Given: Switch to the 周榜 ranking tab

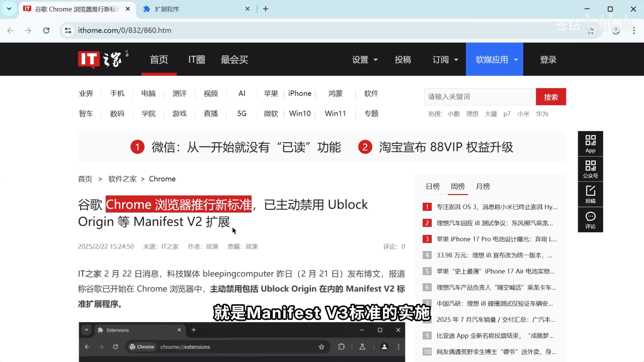Looking at the screenshot, I should 458,187.
